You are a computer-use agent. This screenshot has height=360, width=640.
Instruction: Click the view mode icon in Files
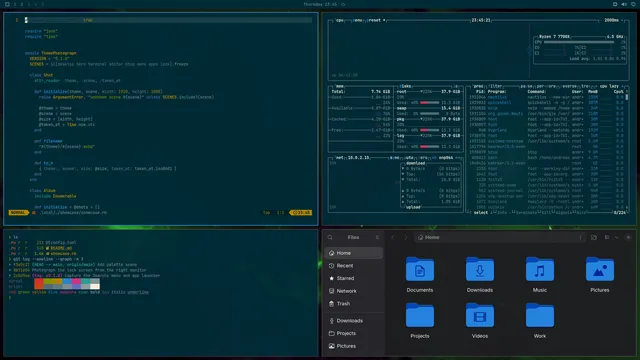(607, 237)
